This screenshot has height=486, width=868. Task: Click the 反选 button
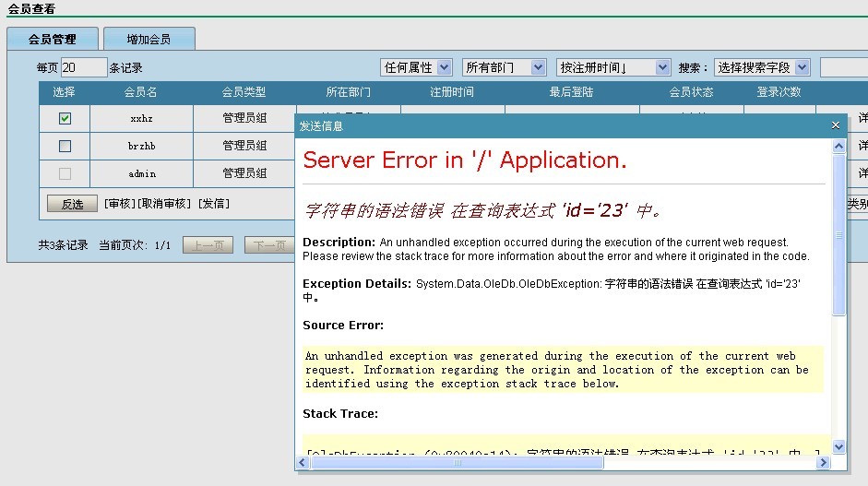(x=72, y=204)
